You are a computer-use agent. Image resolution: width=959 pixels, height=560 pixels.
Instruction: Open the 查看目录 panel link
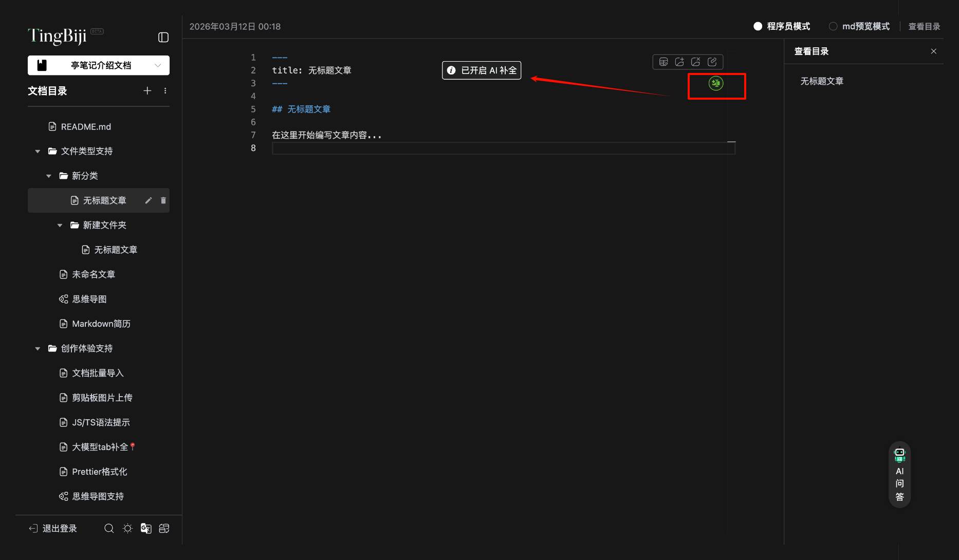click(924, 26)
